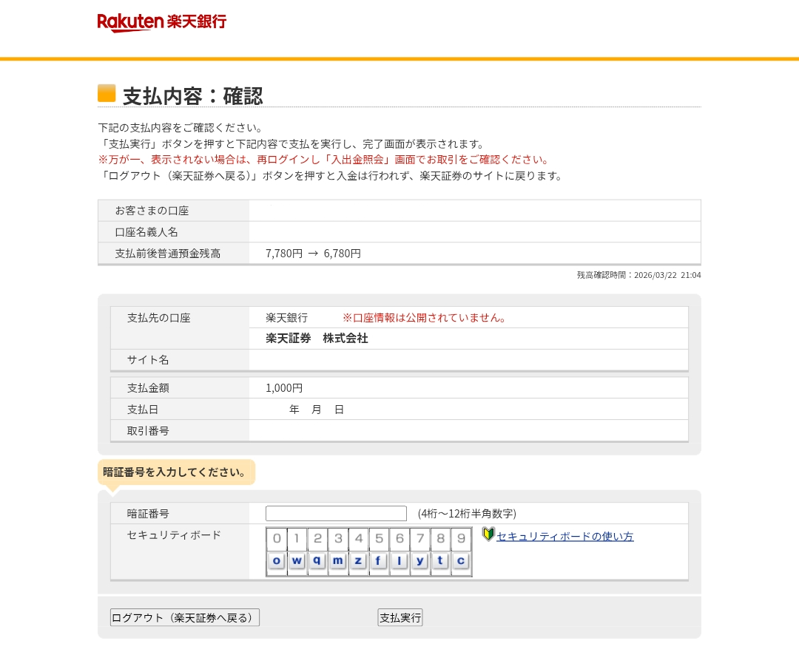Screen dimensions: 799x672
Task: Click the '支払金額' row label
Action: tap(148, 388)
